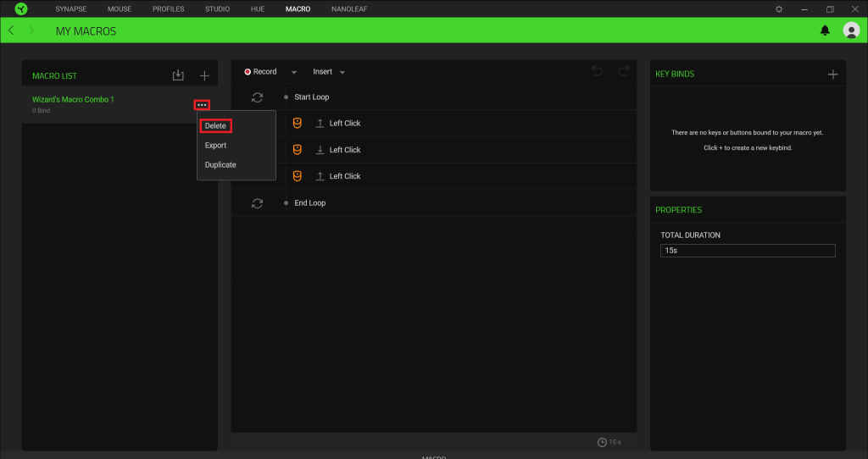Select Delete from the context menu

pos(215,125)
